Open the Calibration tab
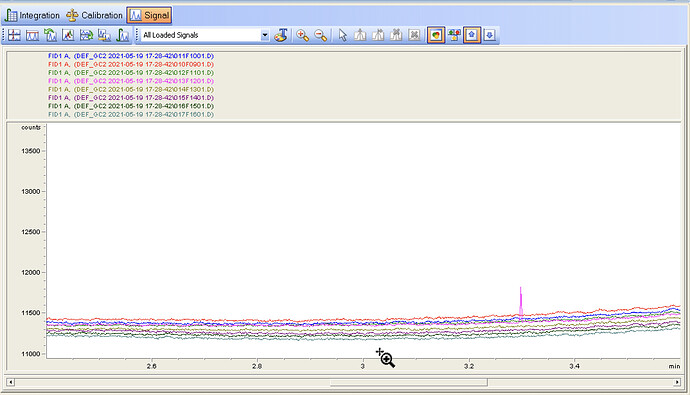690x395 pixels. tap(94, 15)
